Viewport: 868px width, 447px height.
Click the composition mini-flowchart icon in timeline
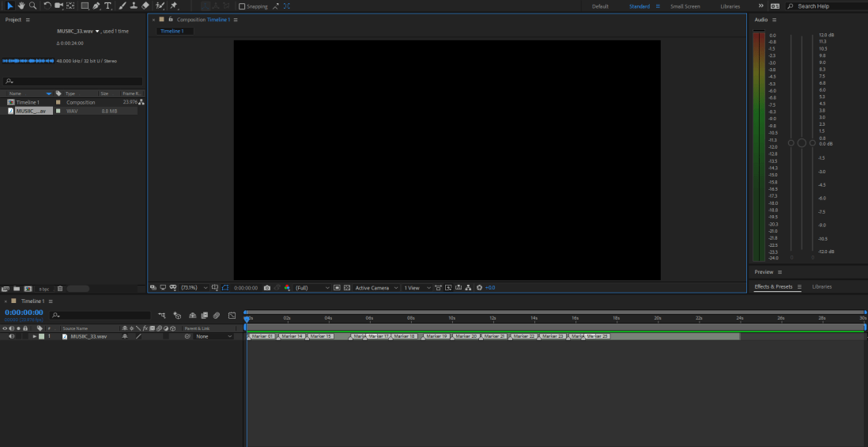pyautogui.click(x=161, y=315)
